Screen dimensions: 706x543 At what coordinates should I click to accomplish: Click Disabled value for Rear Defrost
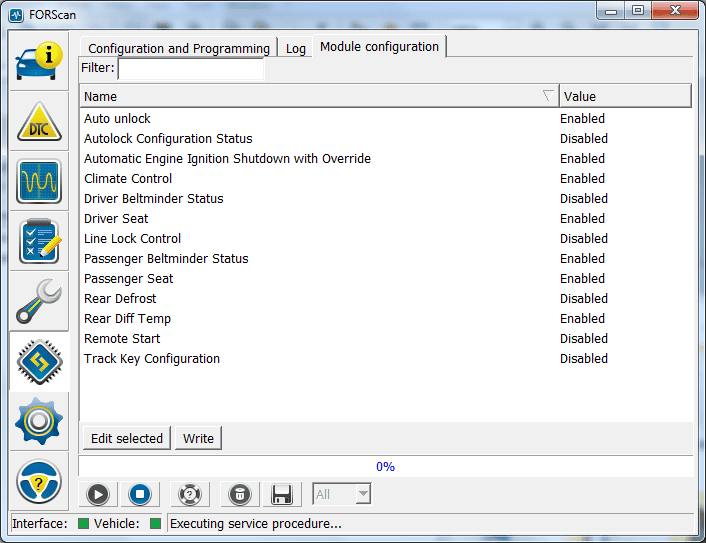pos(584,299)
